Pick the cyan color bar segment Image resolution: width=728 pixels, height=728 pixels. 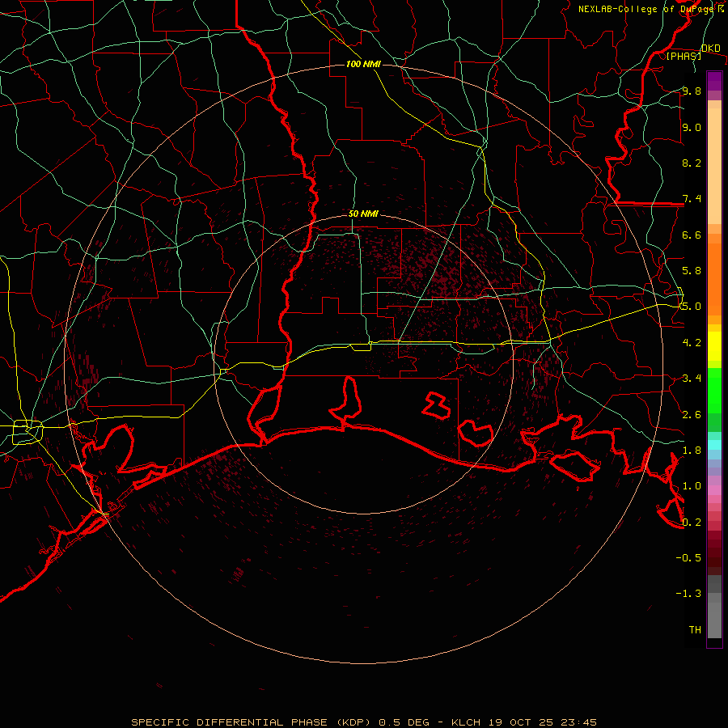714,445
